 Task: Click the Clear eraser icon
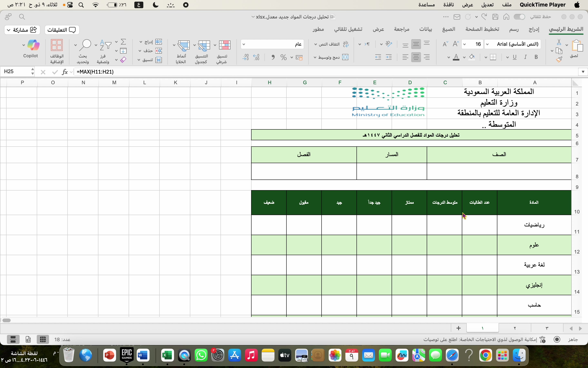124,60
